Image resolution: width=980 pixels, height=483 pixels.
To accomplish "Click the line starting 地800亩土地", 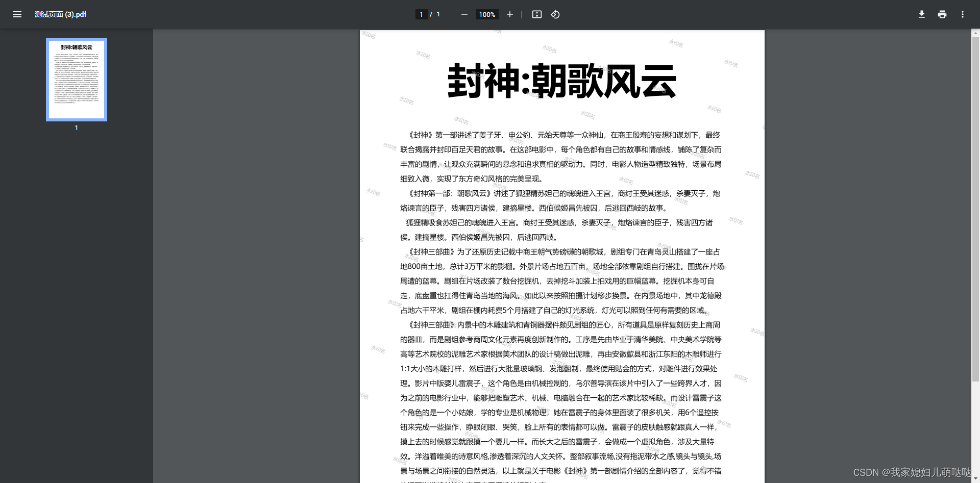I will (x=562, y=266).
